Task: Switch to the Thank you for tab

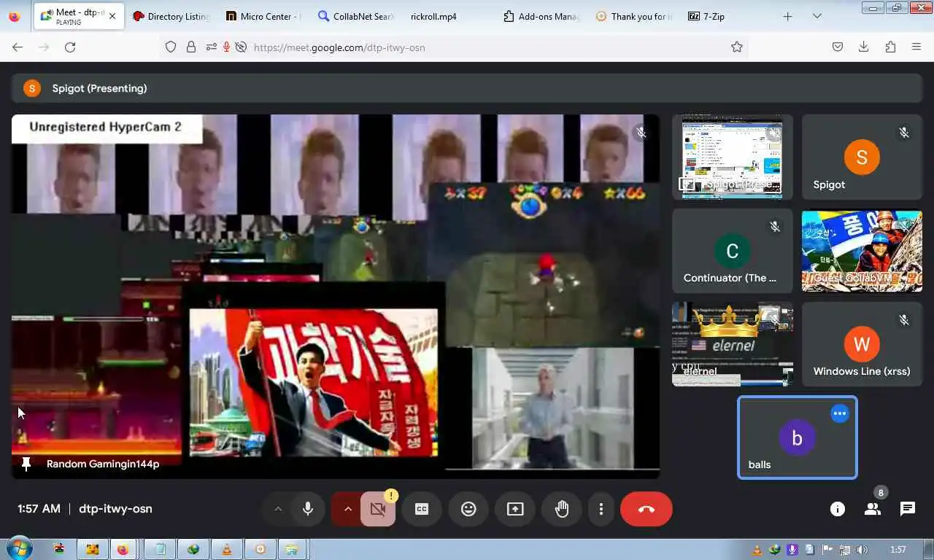Action: pyautogui.click(x=634, y=16)
